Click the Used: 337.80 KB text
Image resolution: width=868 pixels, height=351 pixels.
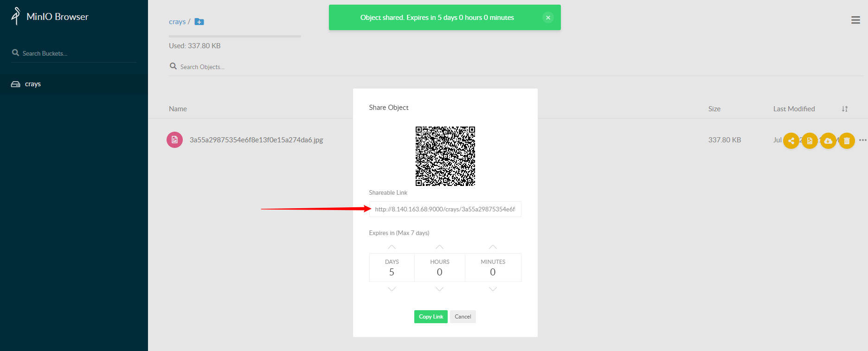point(195,46)
